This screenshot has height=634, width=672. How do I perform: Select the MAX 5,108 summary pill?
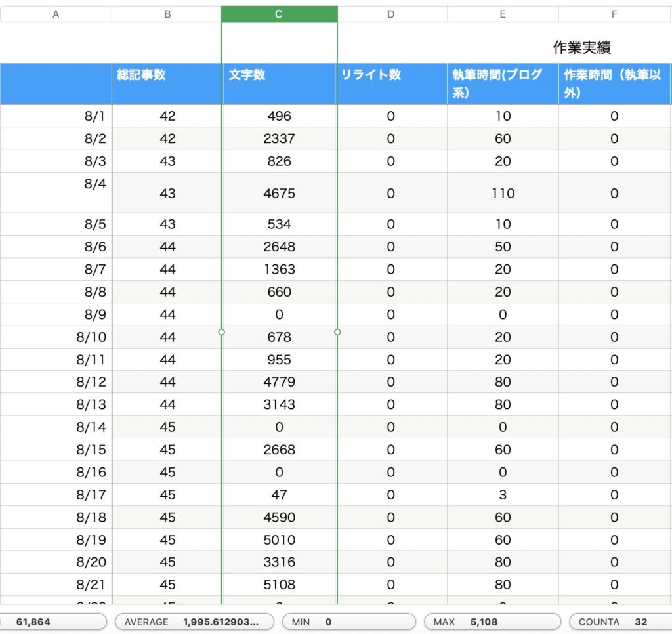(492, 622)
